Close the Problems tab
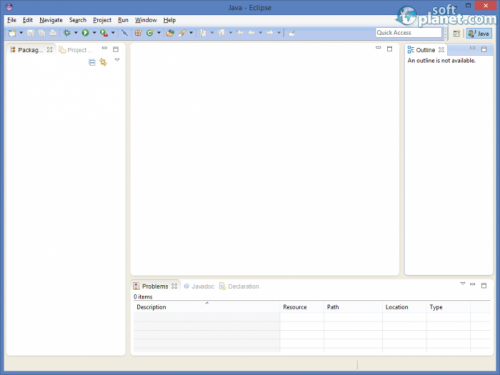Viewport: 500px width, 375px height. pos(174,286)
